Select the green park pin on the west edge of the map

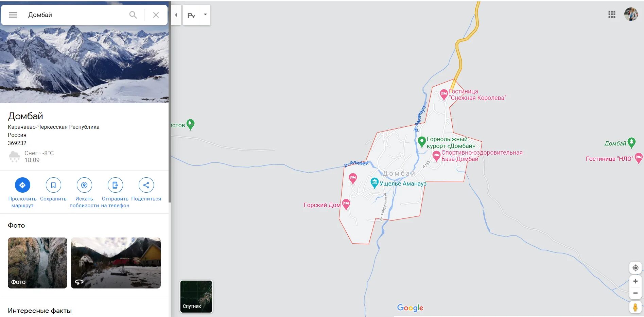(x=190, y=124)
